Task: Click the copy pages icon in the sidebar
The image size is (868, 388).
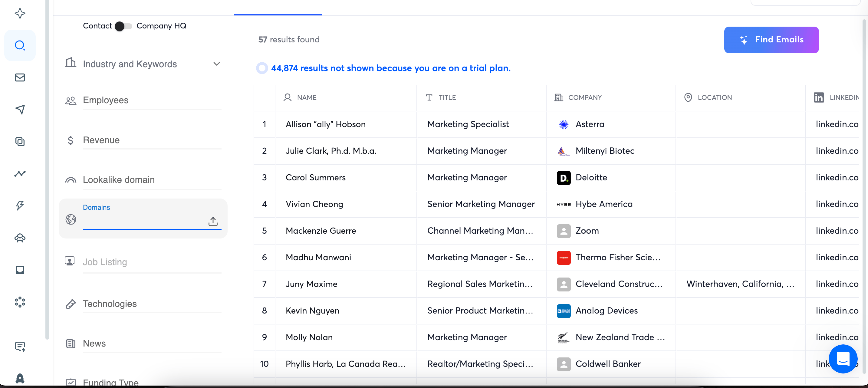Action: [x=20, y=142]
